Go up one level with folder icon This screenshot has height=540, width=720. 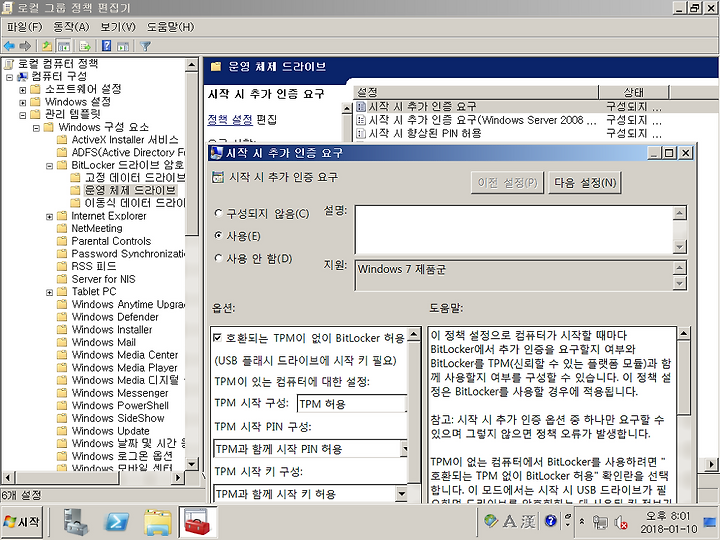47,46
